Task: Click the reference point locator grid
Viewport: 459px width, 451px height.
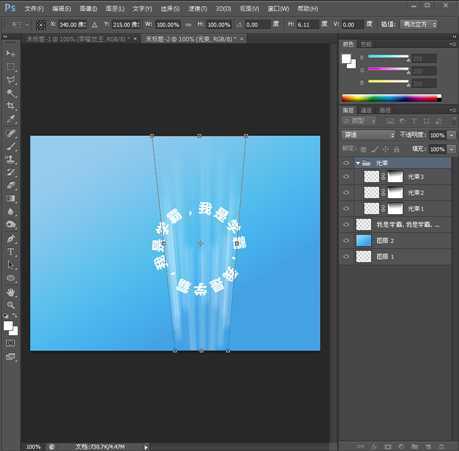Action: [x=41, y=25]
